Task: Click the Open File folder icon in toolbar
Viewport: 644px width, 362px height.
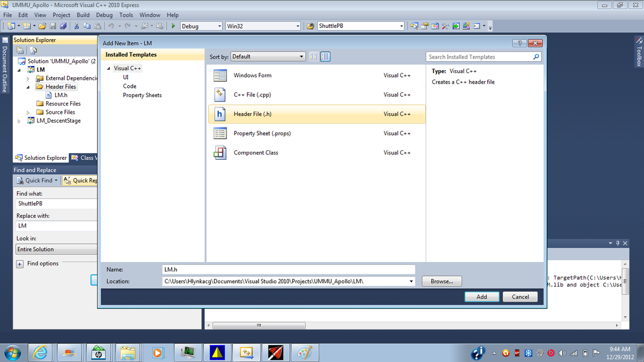Action: click(42, 26)
